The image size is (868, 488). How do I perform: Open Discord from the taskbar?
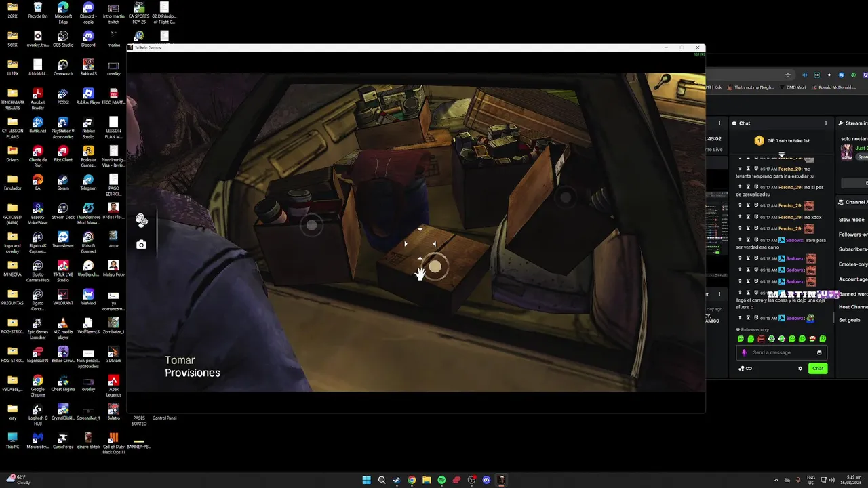(x=486, y=480)
